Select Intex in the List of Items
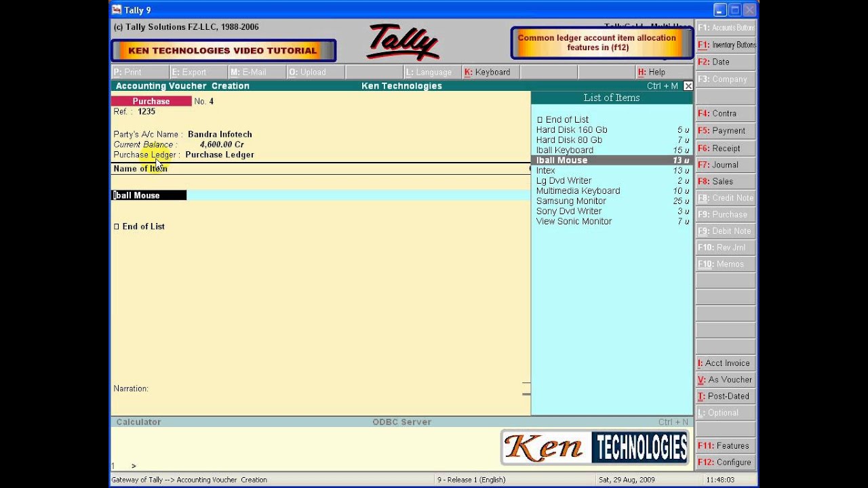The image size is (868, 488). (612, 171)
